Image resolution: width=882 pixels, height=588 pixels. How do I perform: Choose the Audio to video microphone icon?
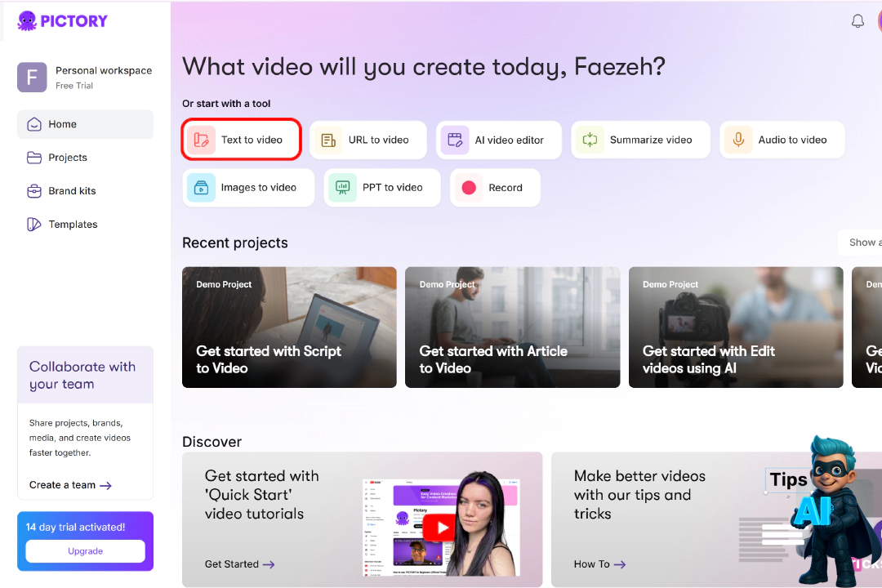[738, 140]
